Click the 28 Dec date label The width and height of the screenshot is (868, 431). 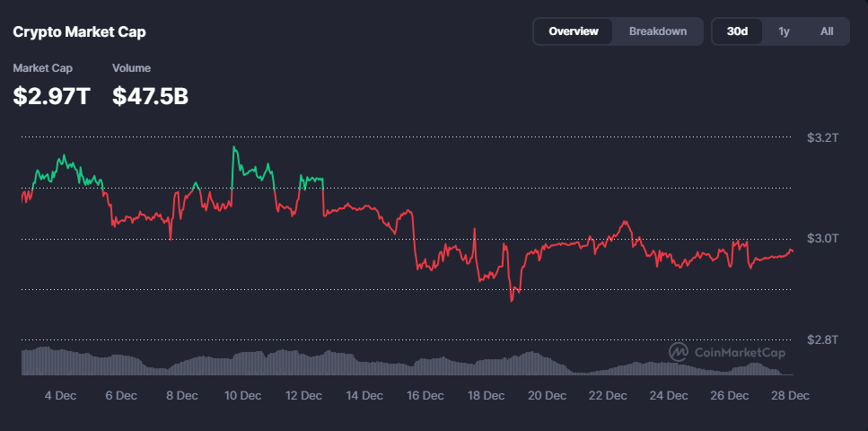pyautogui.click(x=790, y=395)
